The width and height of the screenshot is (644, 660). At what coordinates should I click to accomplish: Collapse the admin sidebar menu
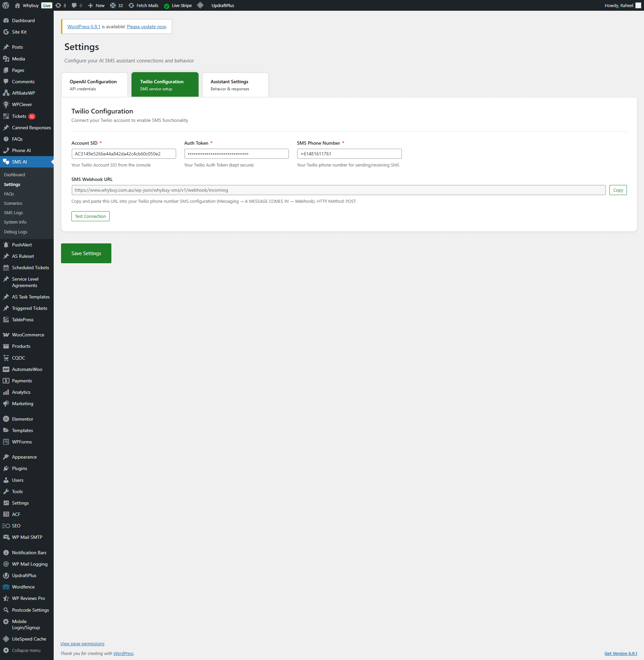click(x=26, y=651)
